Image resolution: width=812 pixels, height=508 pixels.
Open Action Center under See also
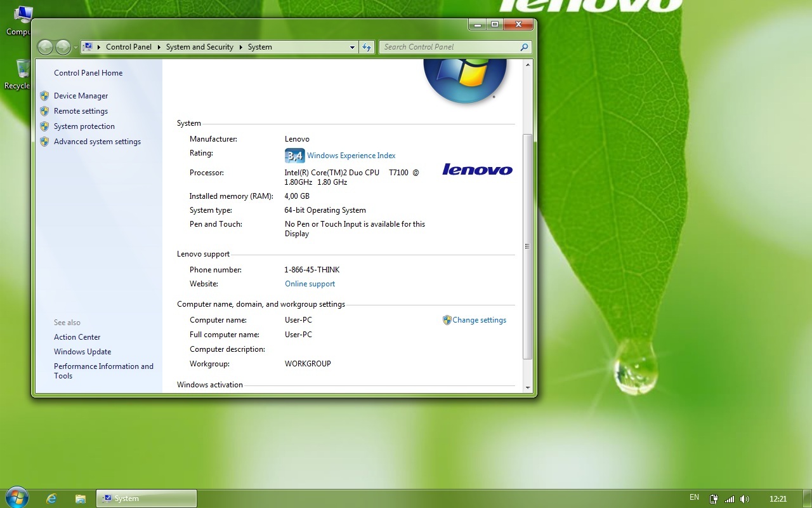pyautogui.click(x=77, y=337)
